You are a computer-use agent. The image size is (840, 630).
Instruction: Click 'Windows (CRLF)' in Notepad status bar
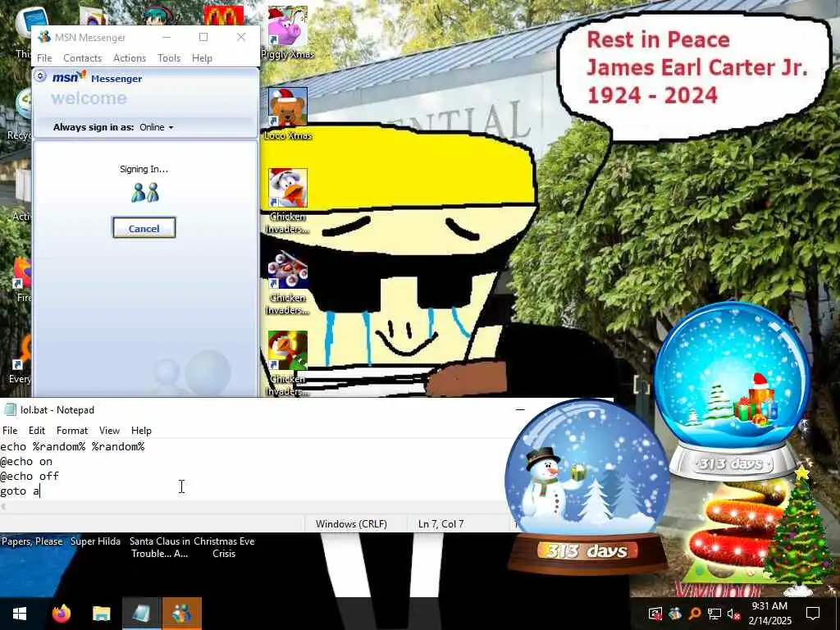[x=351, y=524]
